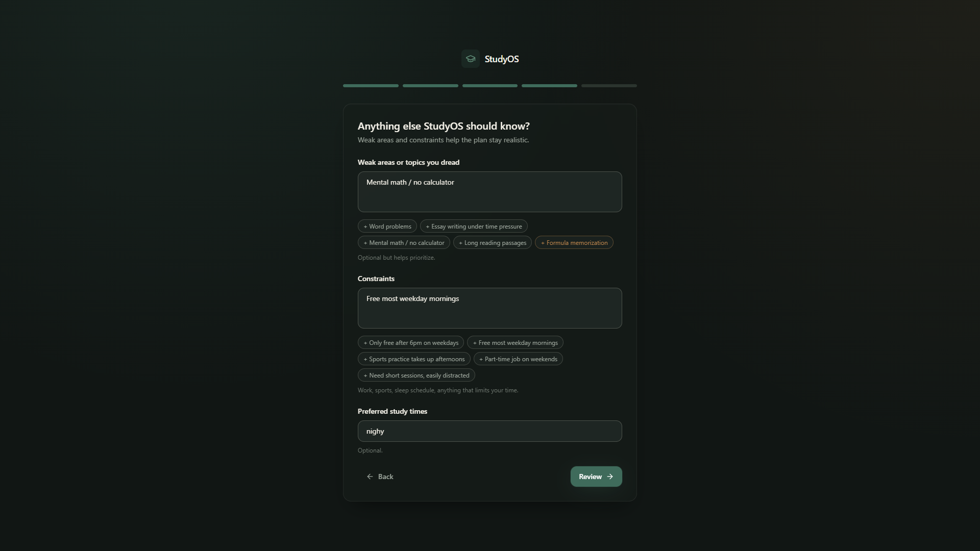Add the Mental math / no calculator chip
Image resolution: width=980 pixels, height=551 pixels.
pyautogui.click(x=404, y=243)
